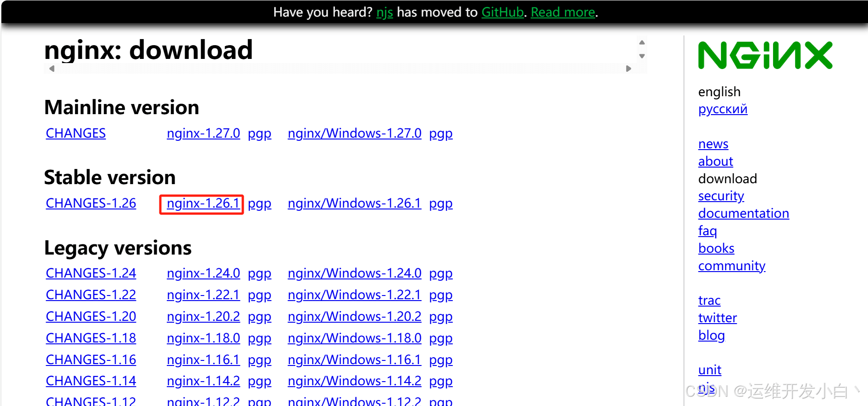
Task: Download nginx/Windows-1.26.1
Action: click(354, 203)
